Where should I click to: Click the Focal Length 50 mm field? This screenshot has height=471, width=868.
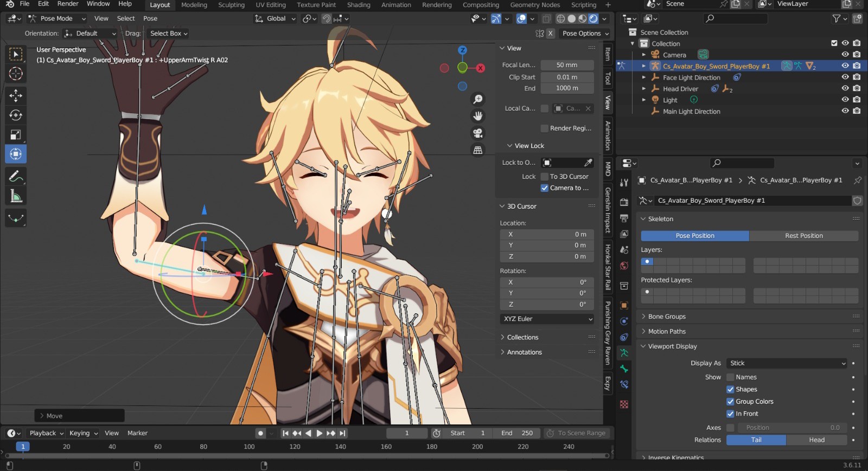tap(567, 65)
